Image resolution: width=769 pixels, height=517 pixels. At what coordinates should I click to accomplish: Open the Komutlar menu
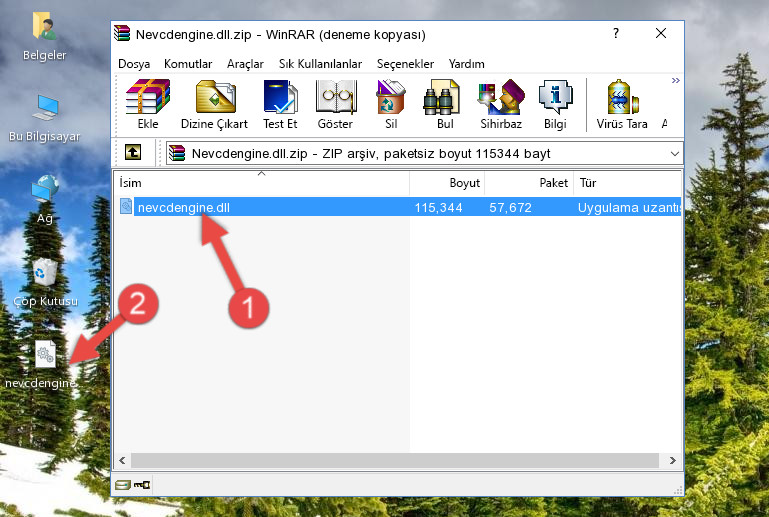(x=188, y=64)
